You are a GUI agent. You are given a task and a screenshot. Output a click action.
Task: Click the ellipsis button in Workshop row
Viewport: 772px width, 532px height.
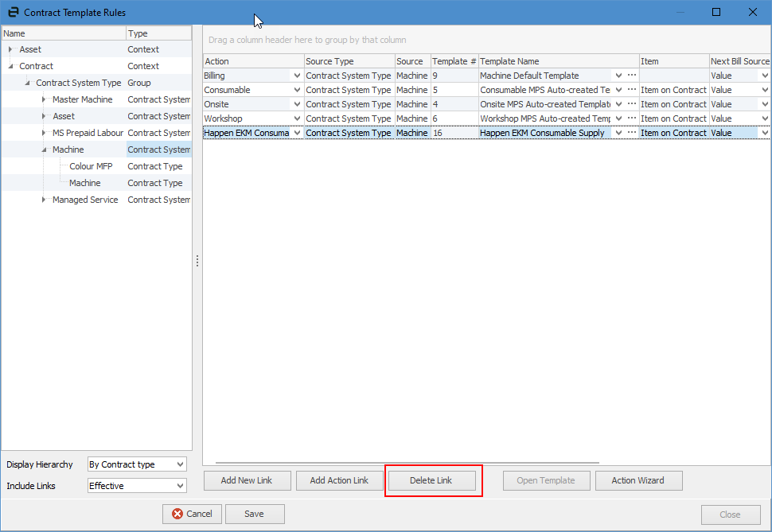632,118
